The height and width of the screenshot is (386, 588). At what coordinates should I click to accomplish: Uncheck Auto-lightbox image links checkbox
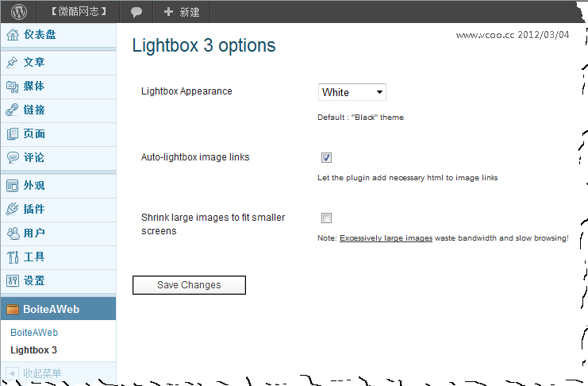pyautogui.click(x=326, y=158)
